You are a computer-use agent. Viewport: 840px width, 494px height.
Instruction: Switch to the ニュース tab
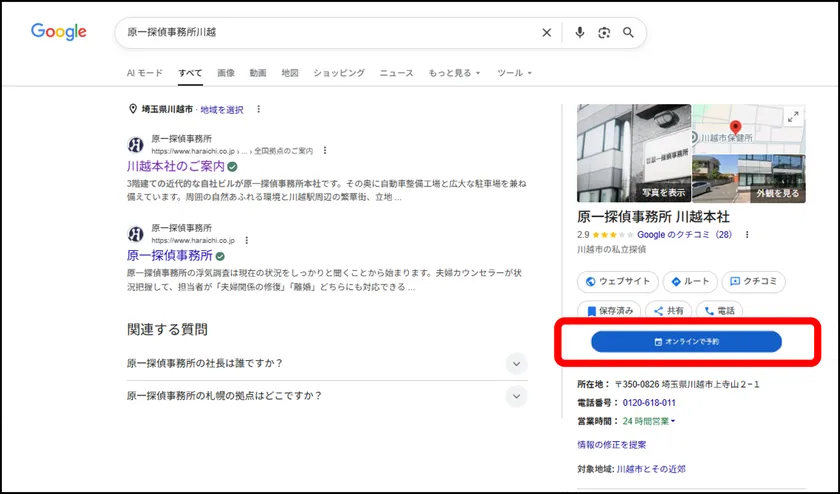click(396, 73)
